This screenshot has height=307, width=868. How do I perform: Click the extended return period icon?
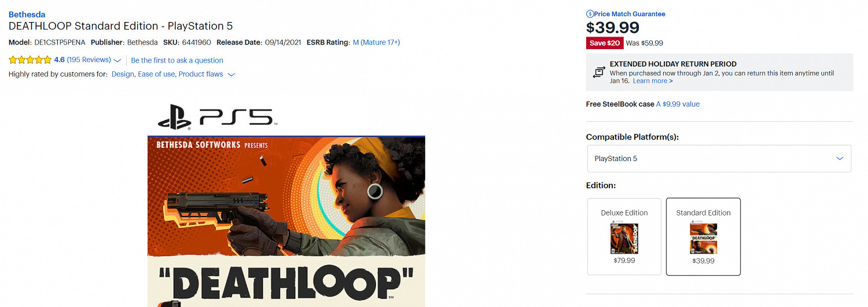[x=598, y=72]
